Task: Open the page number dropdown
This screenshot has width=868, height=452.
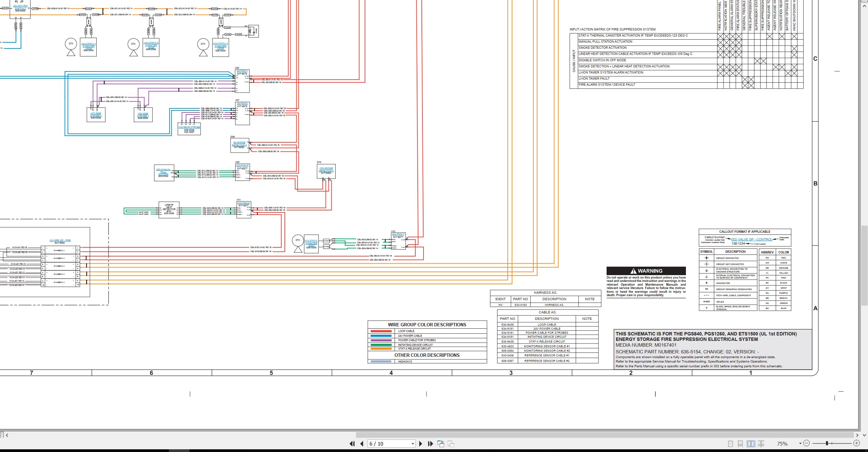Action: point(413,444)
